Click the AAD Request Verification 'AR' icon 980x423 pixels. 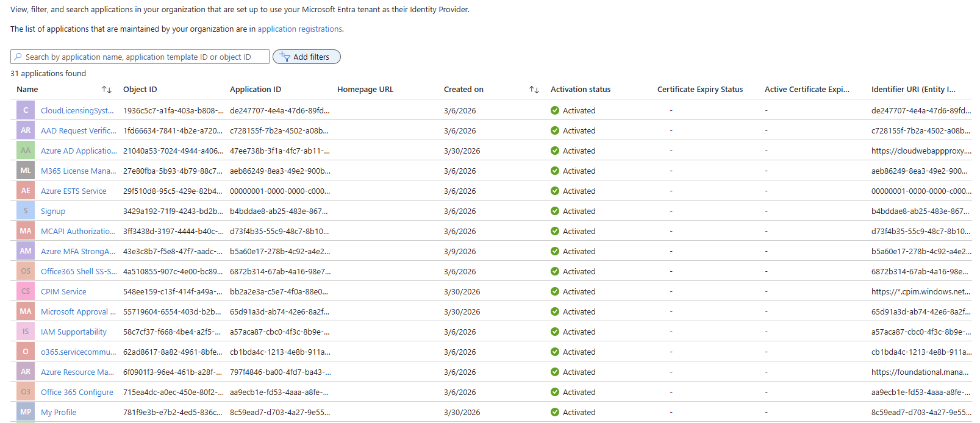[26, 130]
